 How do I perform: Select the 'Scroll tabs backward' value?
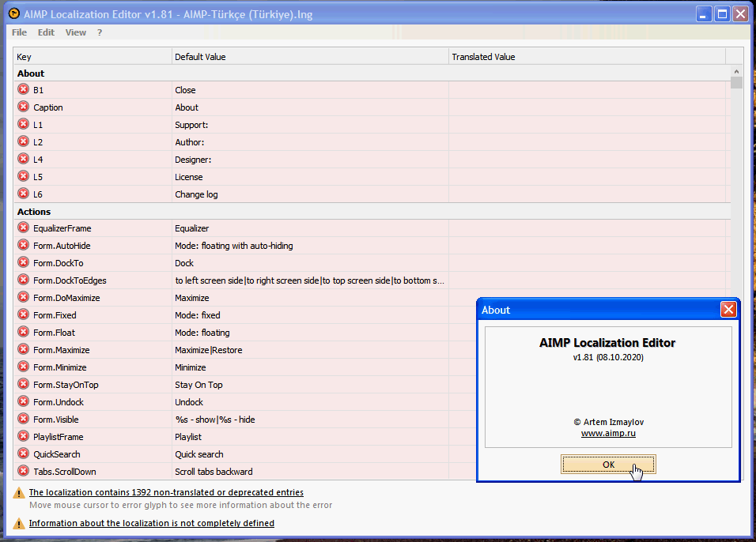click(310, 472)
